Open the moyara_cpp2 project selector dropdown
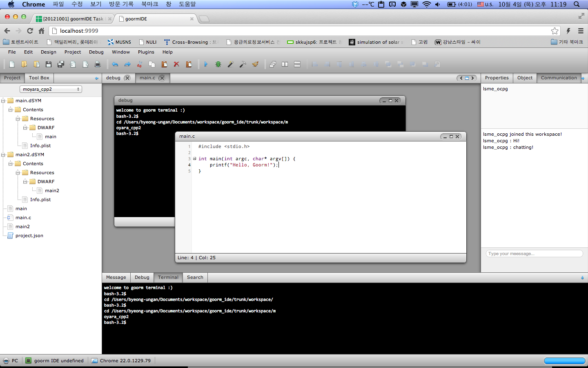Viewport: 588px width, 368px height. point(51,89)
